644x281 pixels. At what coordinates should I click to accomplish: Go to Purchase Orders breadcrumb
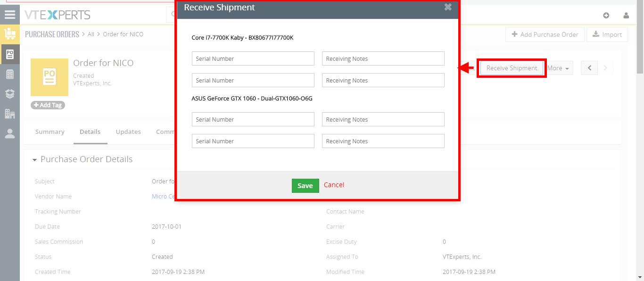(52, 34)
